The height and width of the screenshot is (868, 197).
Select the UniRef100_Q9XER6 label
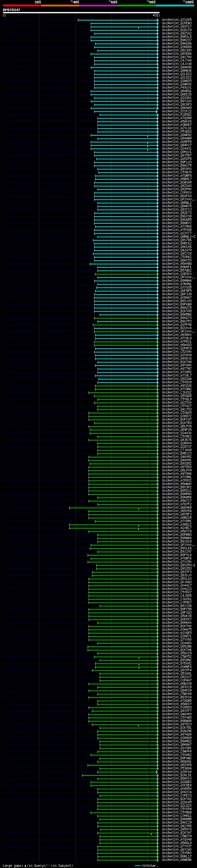tap(177, 54)
